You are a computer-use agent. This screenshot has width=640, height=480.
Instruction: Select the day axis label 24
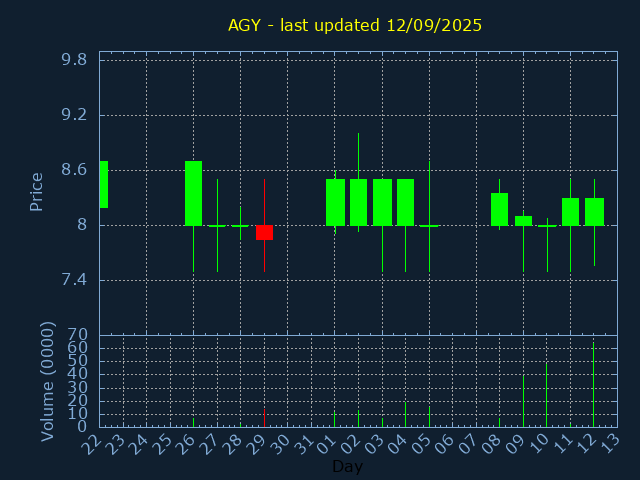pyautogui.click(x=139, y=444)
